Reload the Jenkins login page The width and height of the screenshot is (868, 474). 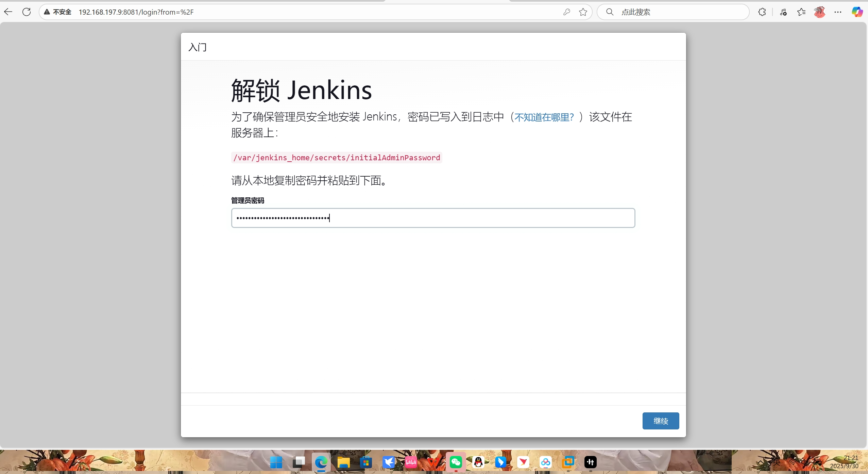(x=27, y=12)
